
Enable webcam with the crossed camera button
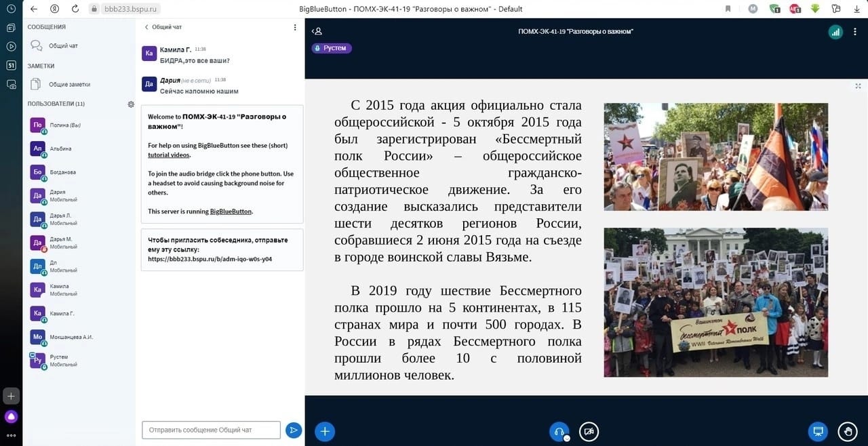[x=589, y=431]
